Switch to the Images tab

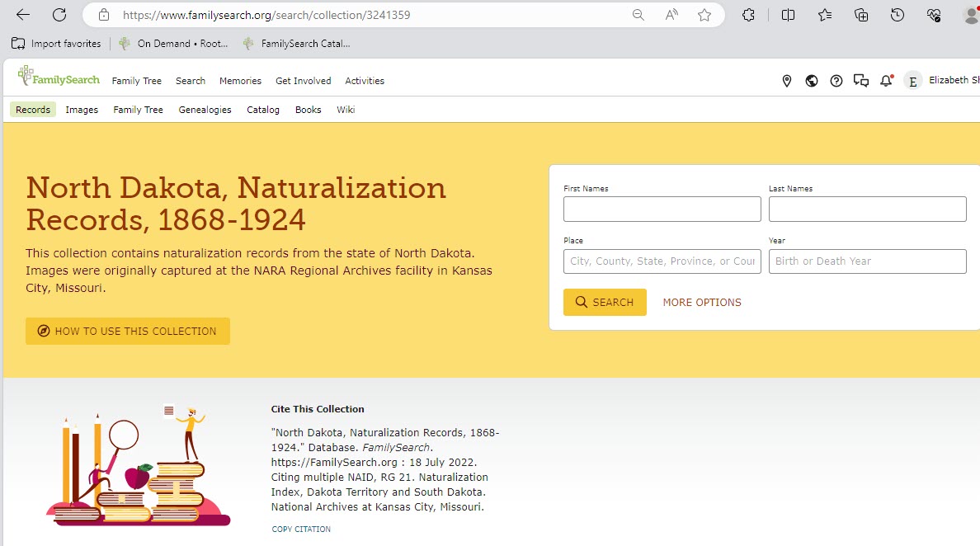pyautogui.click(x=81, y=109)
